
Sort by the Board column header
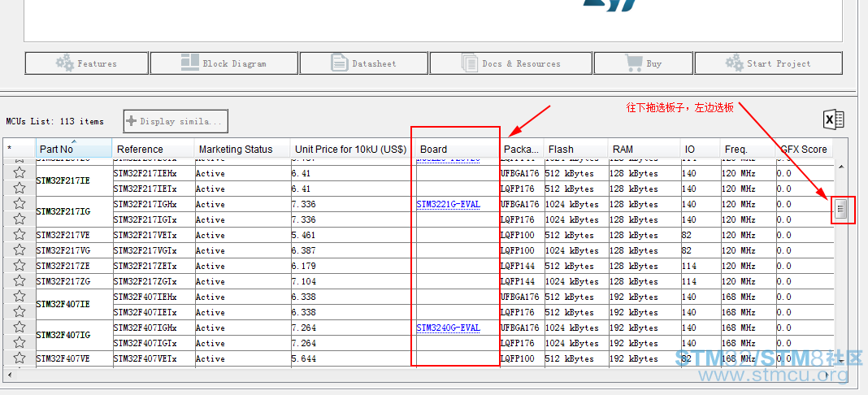(458, 149)
